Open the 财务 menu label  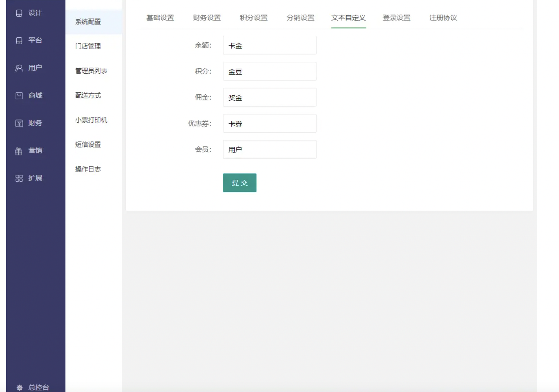click(35, 123)
